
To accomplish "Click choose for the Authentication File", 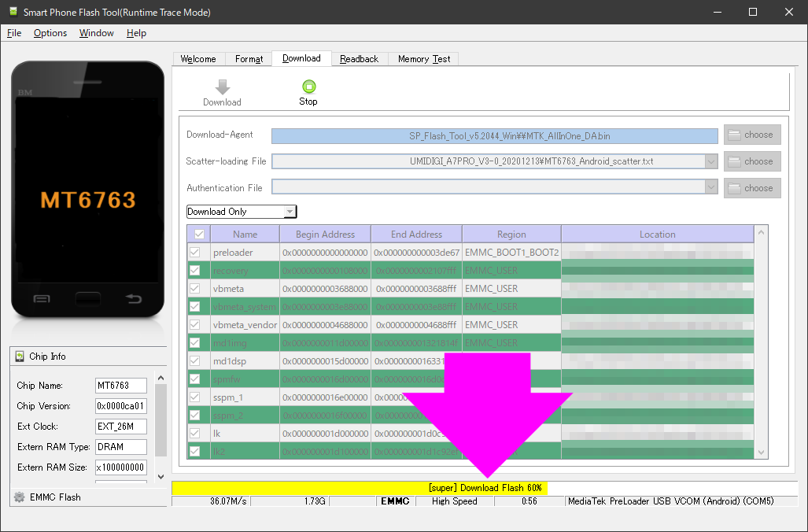I will tap(751, 187).
